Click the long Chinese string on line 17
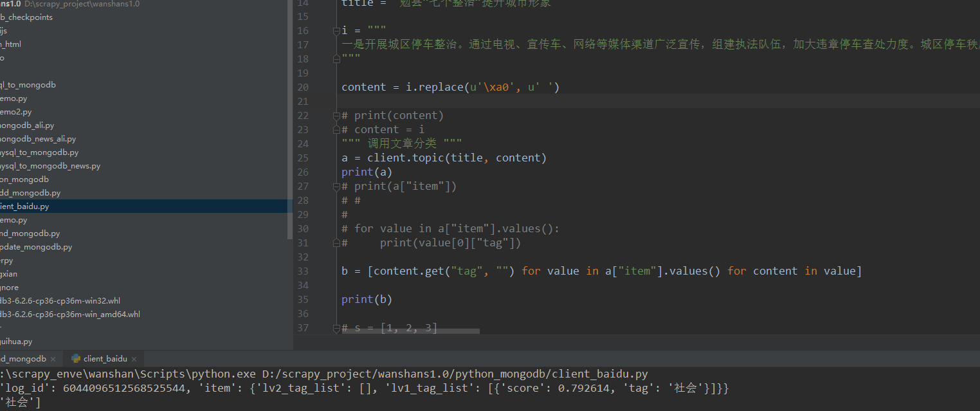This screenshot has width=980, height=411. coord(660,45)
